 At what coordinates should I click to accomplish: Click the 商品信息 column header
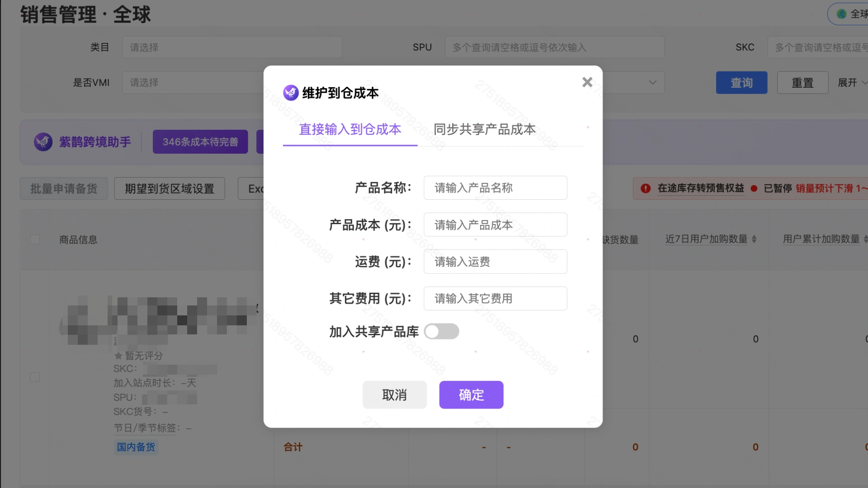tap(78, 240)
